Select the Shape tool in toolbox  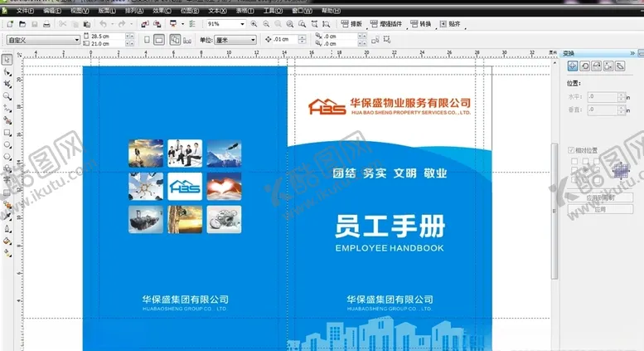[x=7, y=72]
